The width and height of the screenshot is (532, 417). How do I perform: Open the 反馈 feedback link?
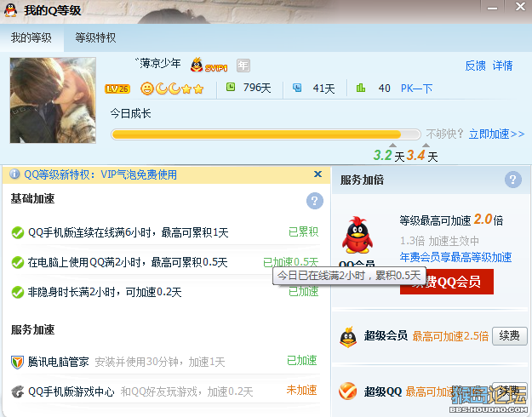[475, 66]
